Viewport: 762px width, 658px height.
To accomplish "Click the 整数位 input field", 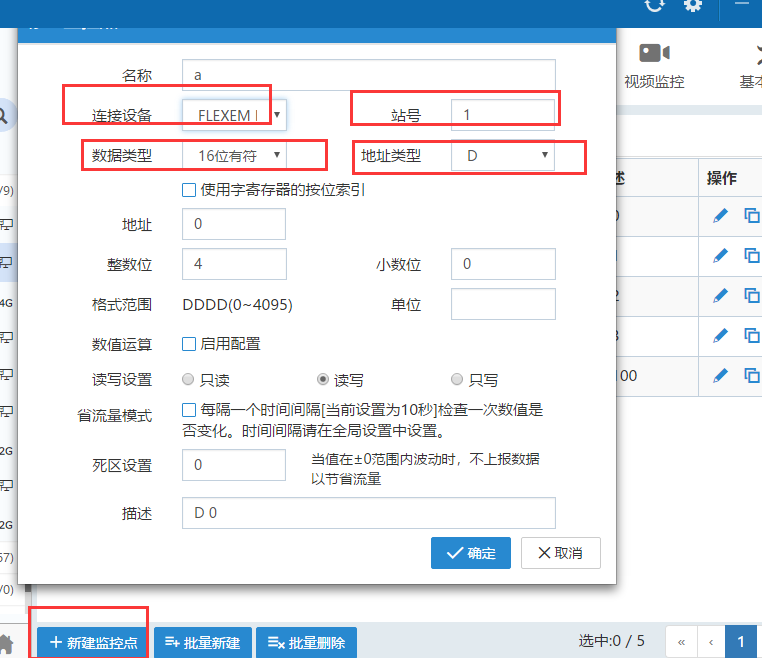I will pos(234,264).
